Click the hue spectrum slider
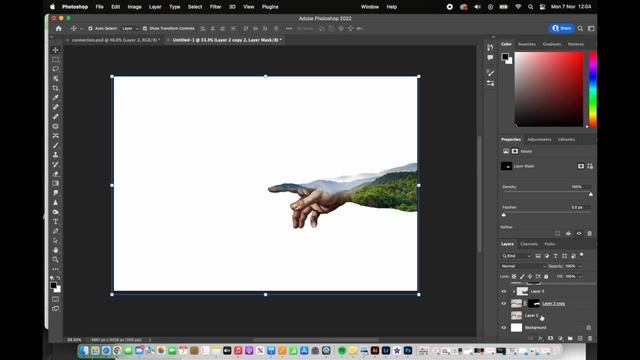Viewport: 640px width, 360px height. [x=593, y=90]
